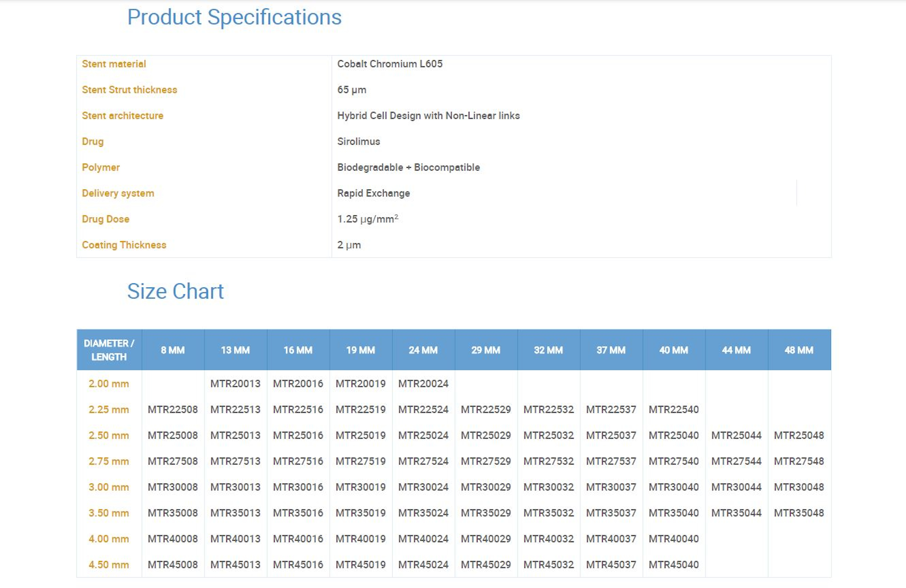Screen dimensions: 906x588
Task: Click product code MTR22529
Action: pyautogui.click(x=486, y=409)
